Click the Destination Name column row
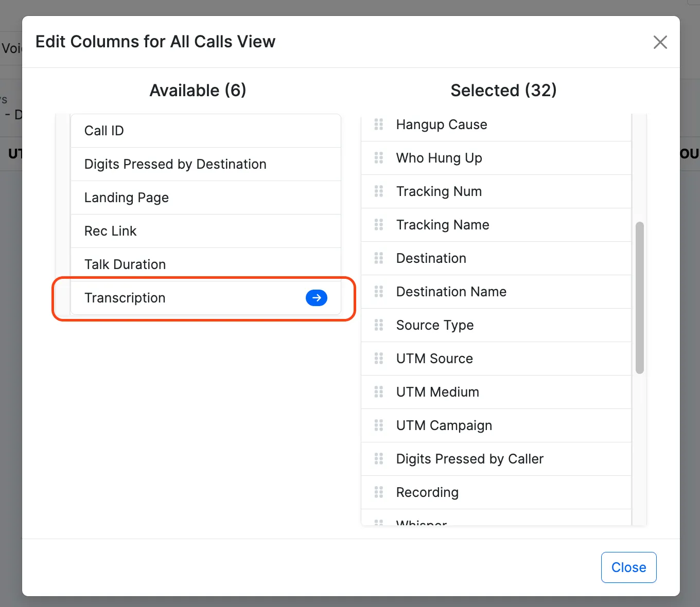This screenshot has width=700, height=607. pos(496,292)
